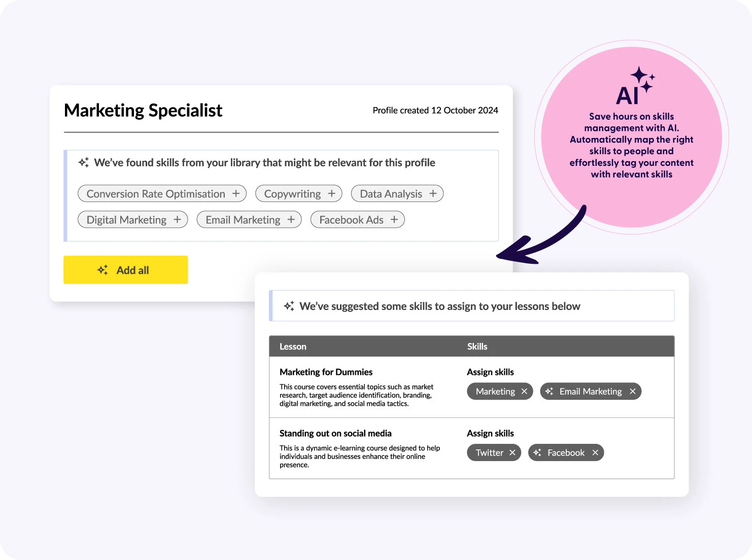Click the yellow Add all button
Viewport: 752px width, 560px height.
point(125,270)
